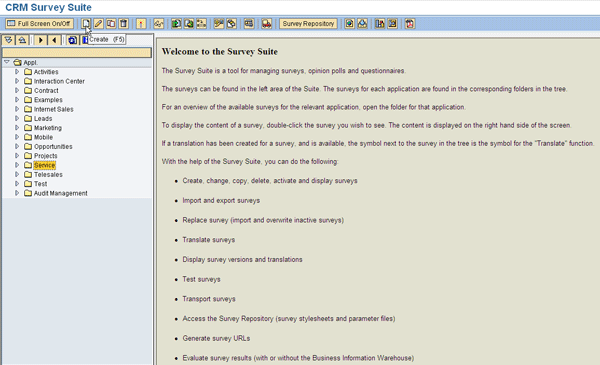Select the Examples tree item
The width and height of the screenshot is (600, 365).
[48, 100]
